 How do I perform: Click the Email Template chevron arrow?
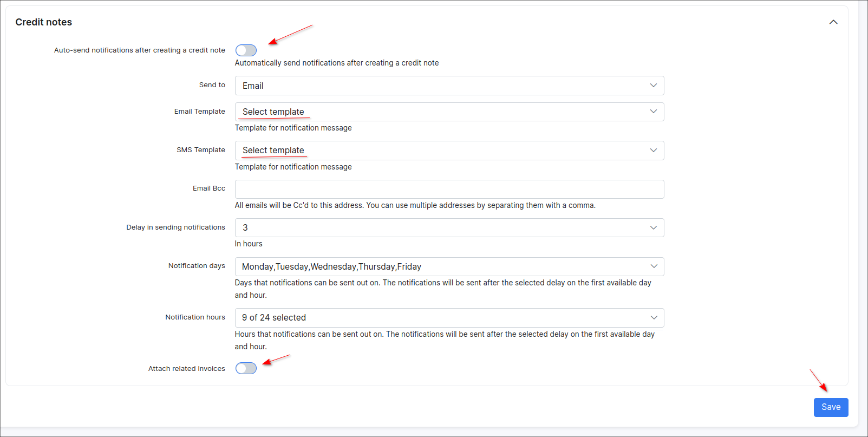click(653, 112)
